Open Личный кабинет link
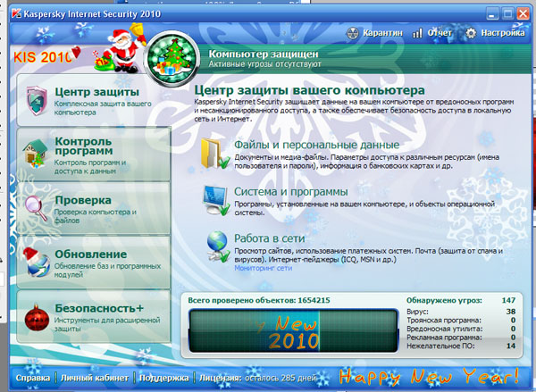Viewport: 536px width, 392px height. [x=95, y=378]
